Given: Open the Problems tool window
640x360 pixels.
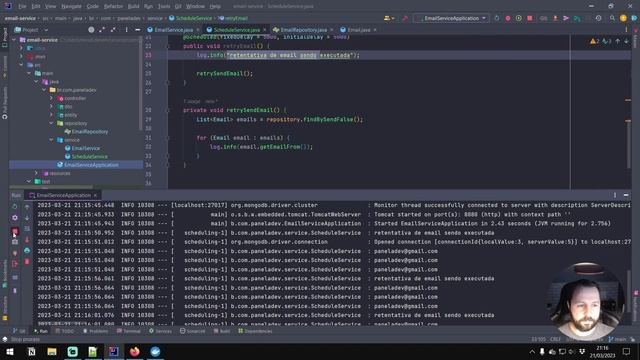Looking at the screenshot, I should pyautogui.click(x=96, y=331).
